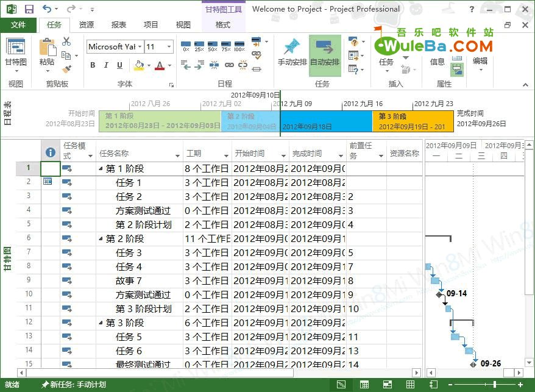This screenshot has height=392, width=535.
Task: Toggle Bold formatting
Action: click(93, 65)
